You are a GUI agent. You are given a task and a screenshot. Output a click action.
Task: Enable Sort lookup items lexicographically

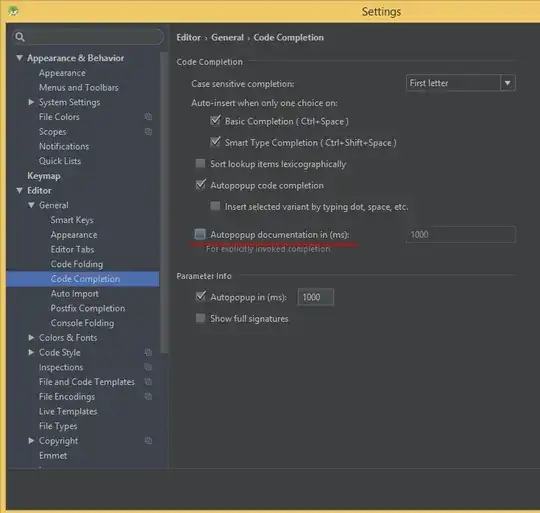coord(200,163)
